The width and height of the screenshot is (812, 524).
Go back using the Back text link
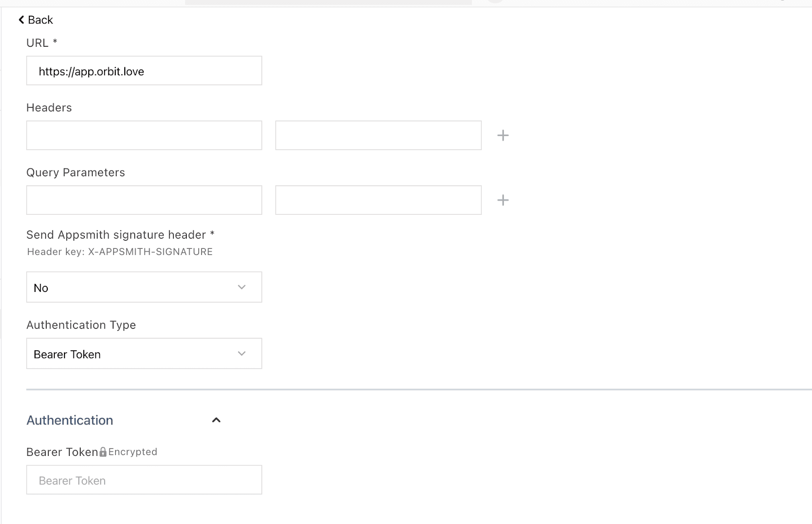pos(40,20)
